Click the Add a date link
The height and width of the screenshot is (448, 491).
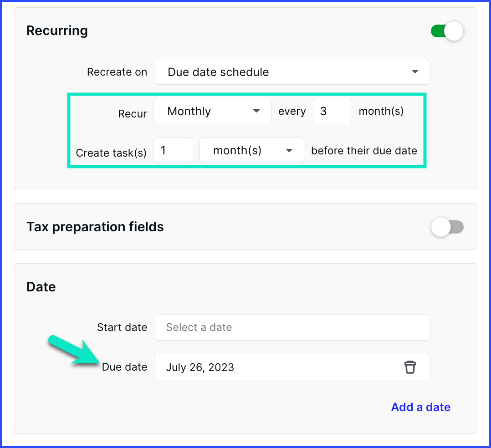tap(420, 407)
